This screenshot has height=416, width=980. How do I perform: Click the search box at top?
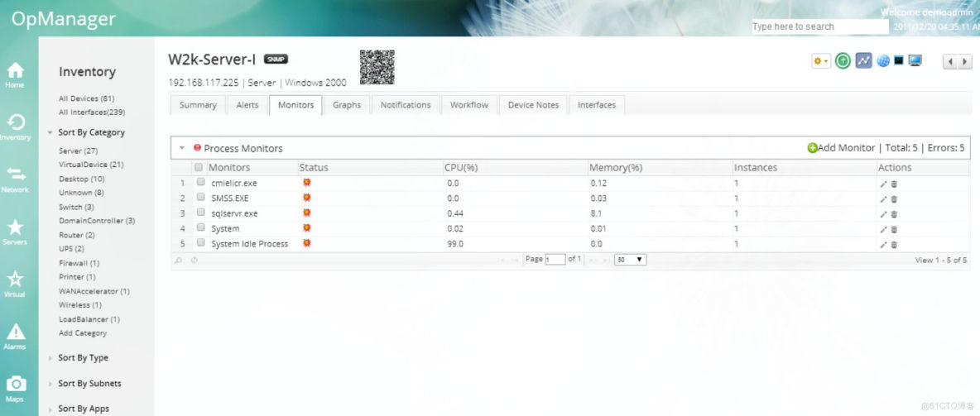(819, 26)
